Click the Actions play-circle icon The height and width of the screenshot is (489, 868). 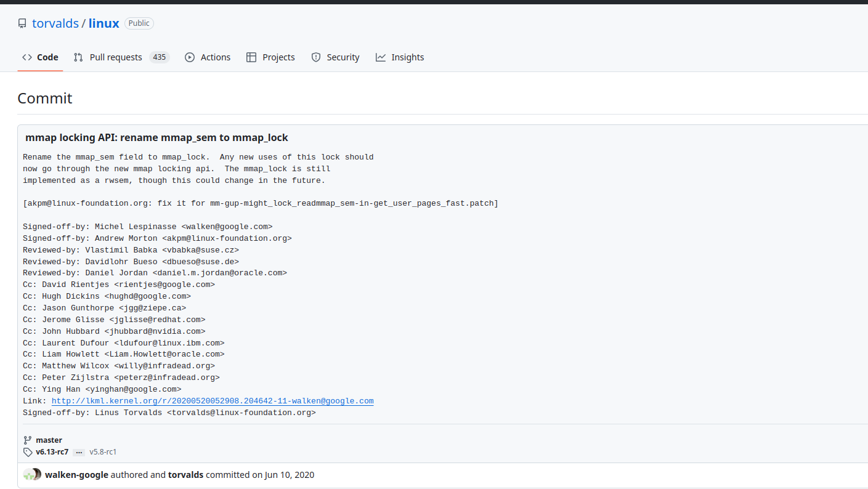click(190, 57)
